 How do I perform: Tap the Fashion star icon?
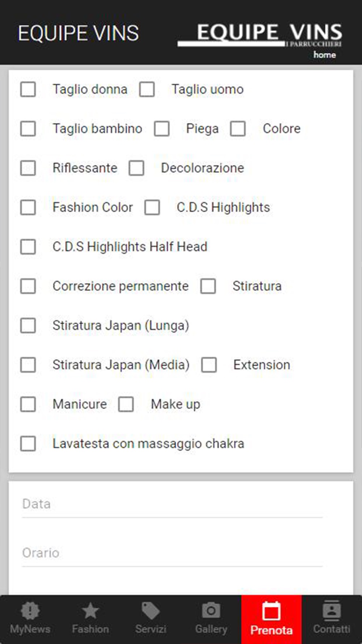pos(90,611)
